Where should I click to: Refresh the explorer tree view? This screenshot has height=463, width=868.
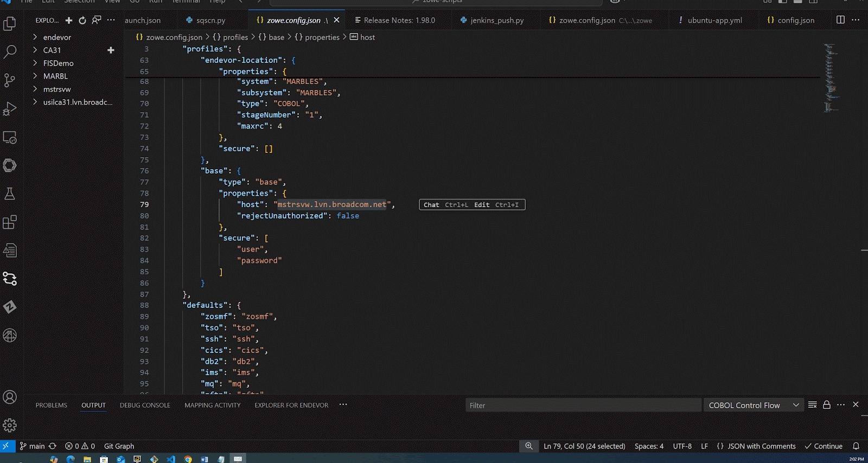pos(82,21)
